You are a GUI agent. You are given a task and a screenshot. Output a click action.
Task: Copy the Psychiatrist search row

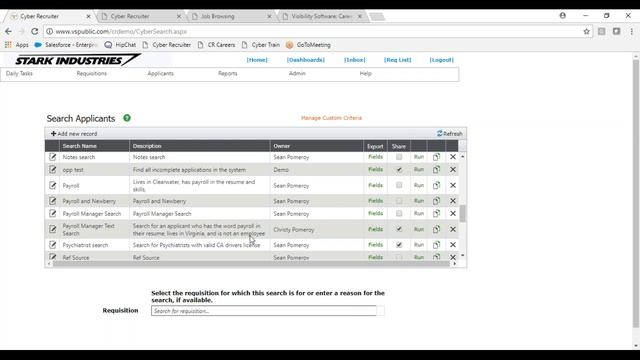click(x=436, y=245)
